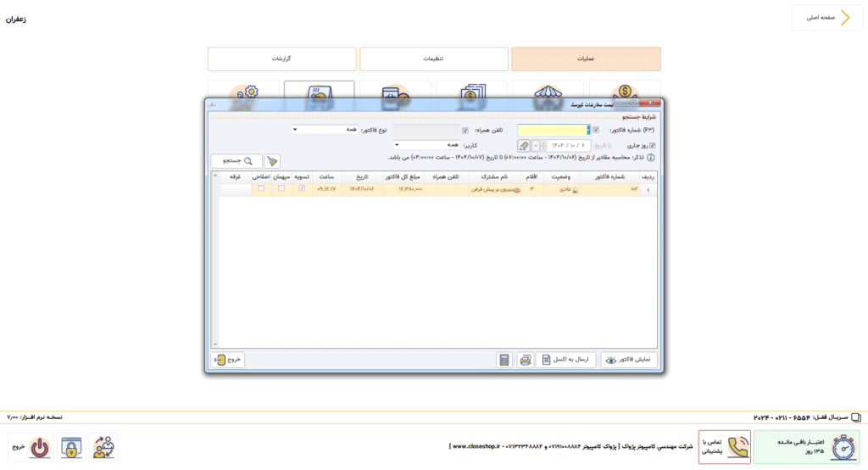Click the جستجو search button
Screen dimensions: 868x470
click(237, 161)
